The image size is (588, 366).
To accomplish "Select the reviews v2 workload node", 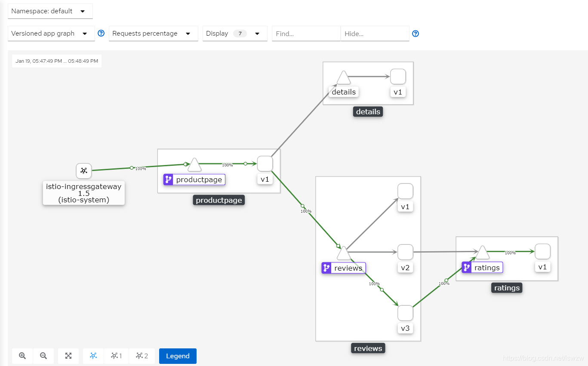I will [x=405, y=252].
